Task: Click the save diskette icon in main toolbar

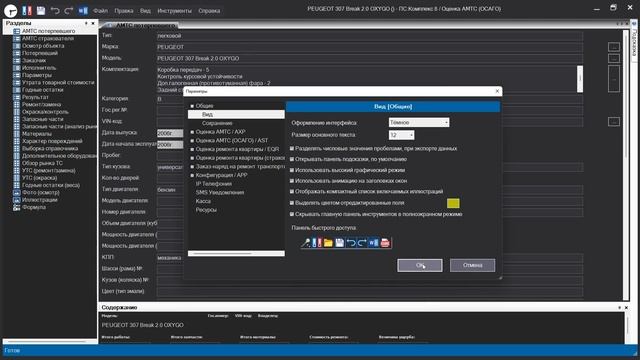Action: point(41,10)
